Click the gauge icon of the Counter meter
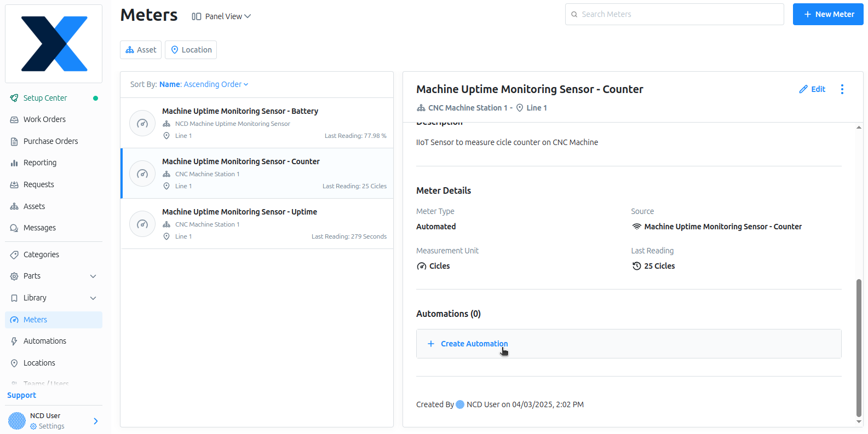 (x=142, y=174)
